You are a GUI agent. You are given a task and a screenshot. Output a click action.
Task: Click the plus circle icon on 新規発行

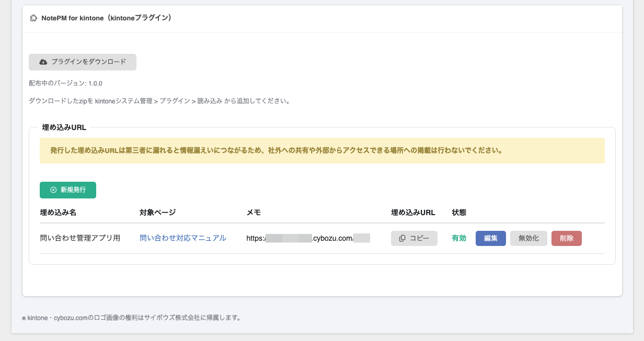pyautogui.click(x=53, y=190)
